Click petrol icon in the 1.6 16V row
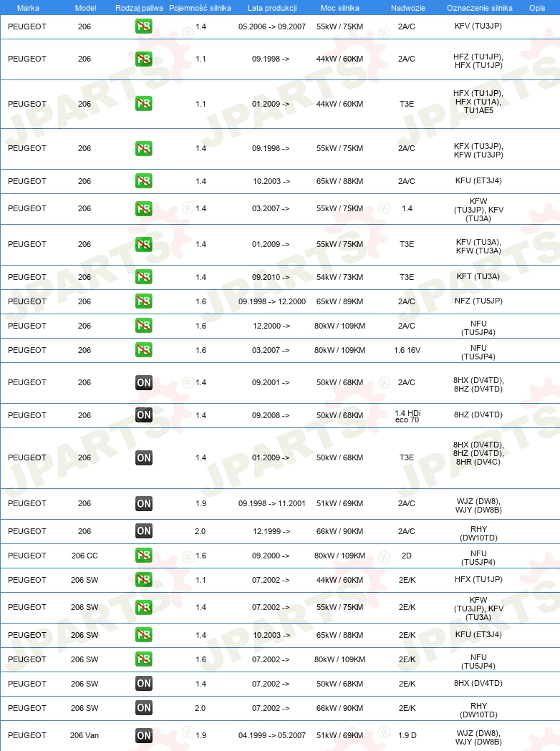560x751 pixels. tap(144, 350)
